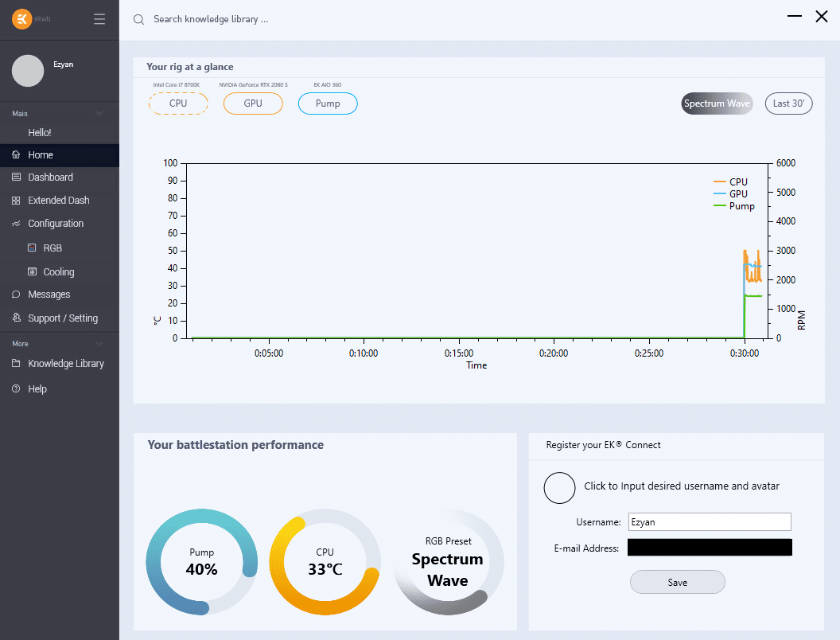This screenshot has width=840, height=640.
Task: Click the Help question mark icon
Action: [16, 388]
